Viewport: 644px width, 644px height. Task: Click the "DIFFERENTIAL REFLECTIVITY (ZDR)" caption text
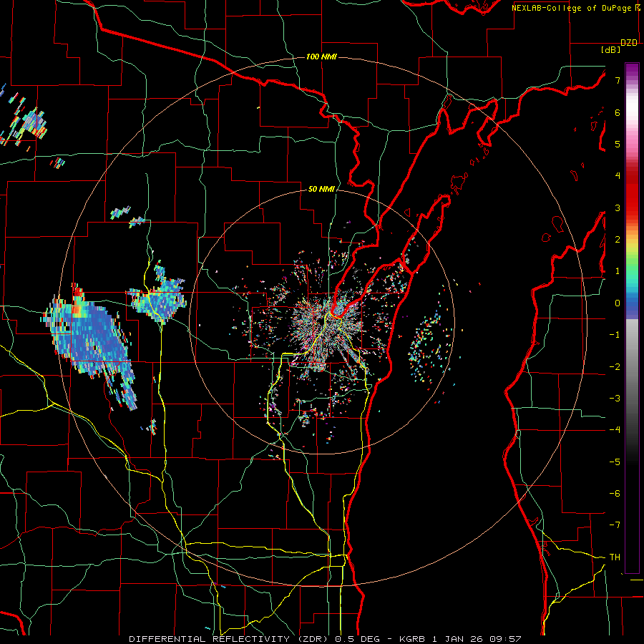click(229, 639)
